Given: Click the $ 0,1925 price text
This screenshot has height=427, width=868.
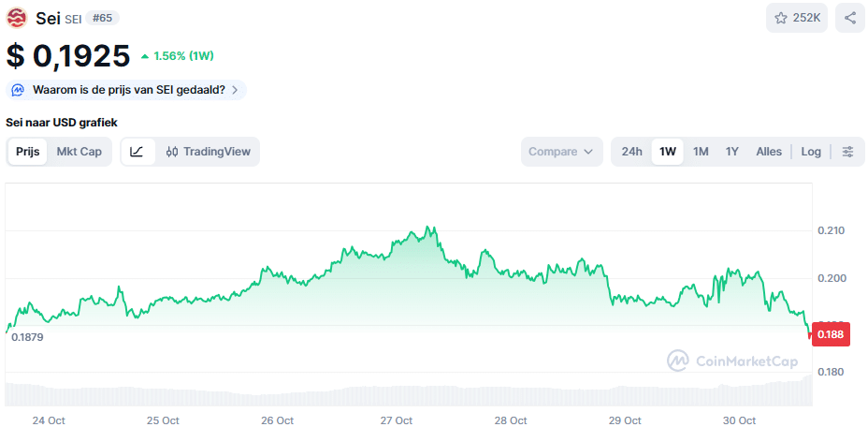Looking at the screenshot, I should pyautogui.click(x=68, y=56).
